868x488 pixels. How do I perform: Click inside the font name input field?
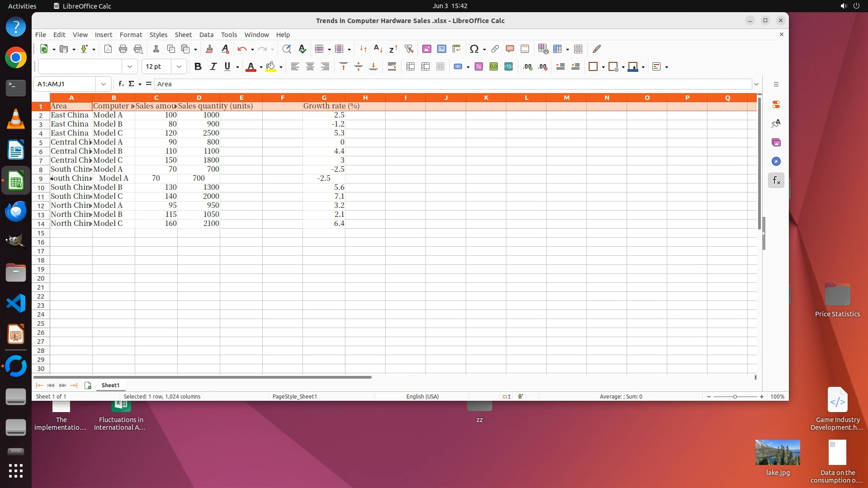[80, 67]
